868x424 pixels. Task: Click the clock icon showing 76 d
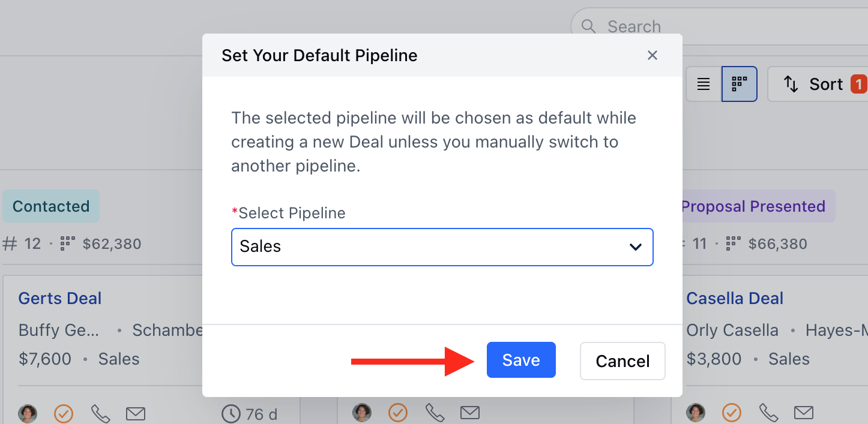click(x=231, y=413)
